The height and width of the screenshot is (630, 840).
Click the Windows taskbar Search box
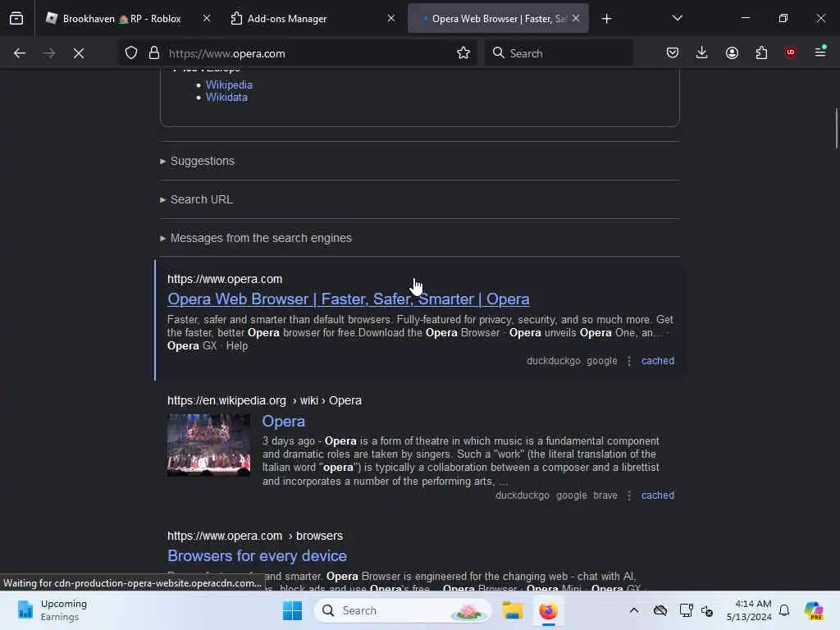403,610
